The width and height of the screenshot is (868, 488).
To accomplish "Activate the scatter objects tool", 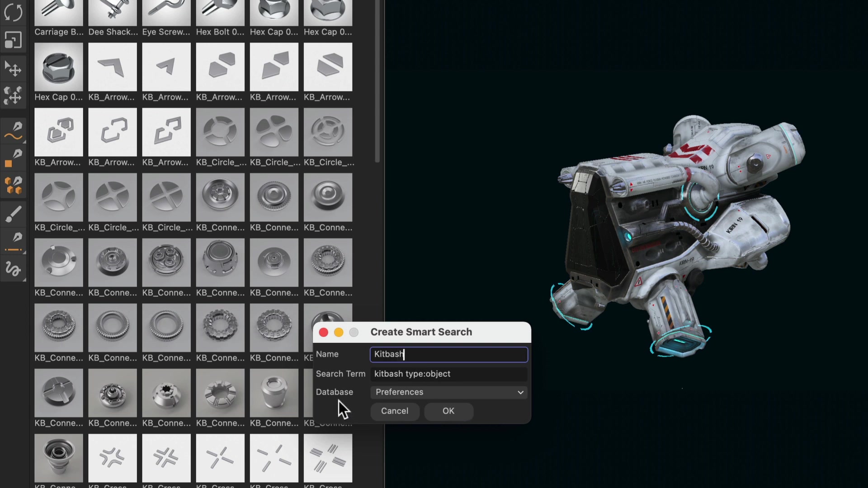I will [x=14, y=185].
